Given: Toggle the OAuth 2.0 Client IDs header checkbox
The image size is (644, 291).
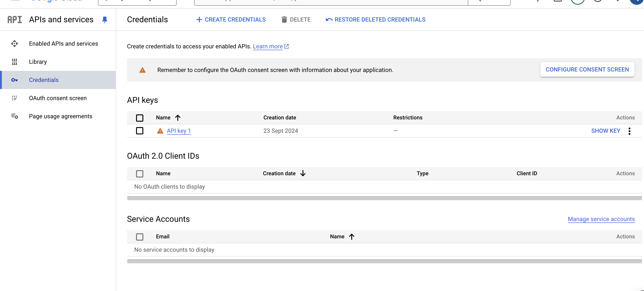Looking at the screenshot, I should coord(140,174).
